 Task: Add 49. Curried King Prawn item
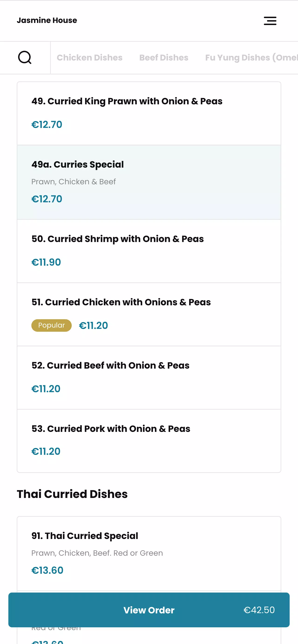click(x=149, y=113)
